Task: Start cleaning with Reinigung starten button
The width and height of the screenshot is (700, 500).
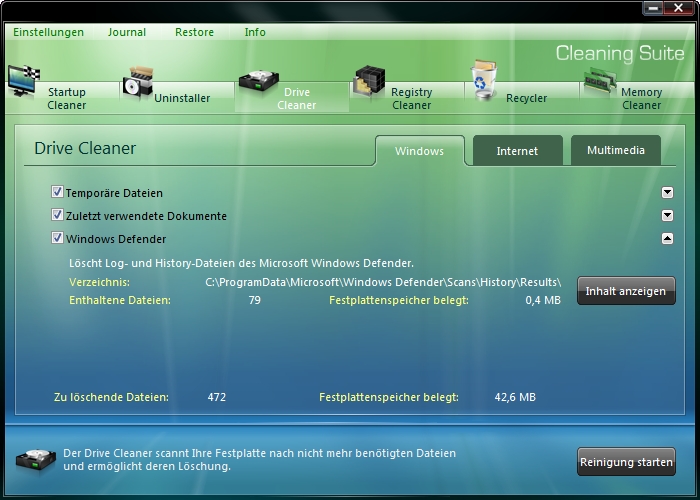Action: point(626,462)
